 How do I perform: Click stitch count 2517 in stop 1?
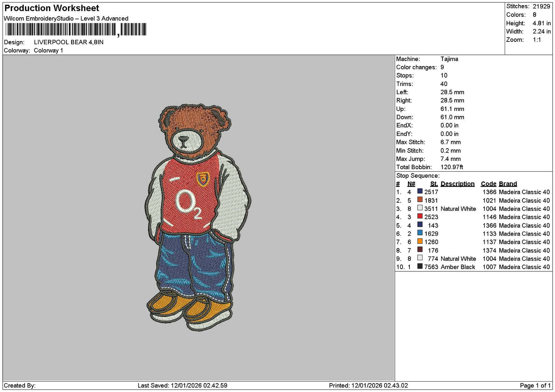point(431,192)
